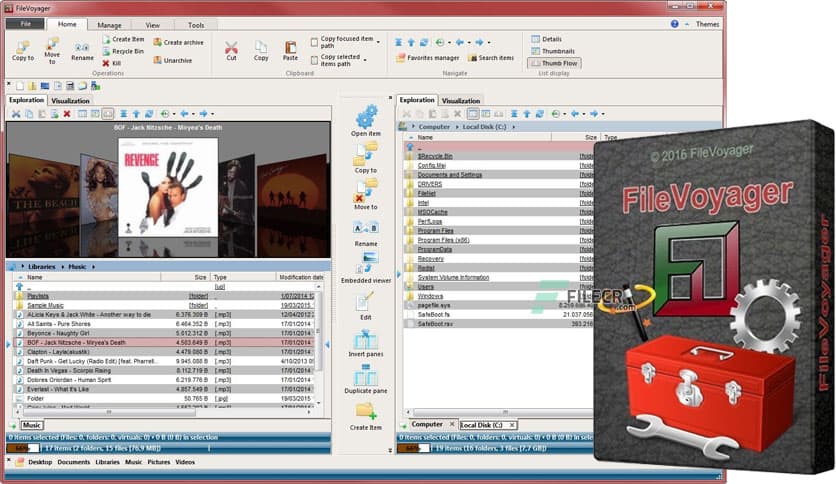The width and height of the screenshot is (836, 484).
Task: Switch to the Tools ribbon tab
Action: click(x=196, y=25)
